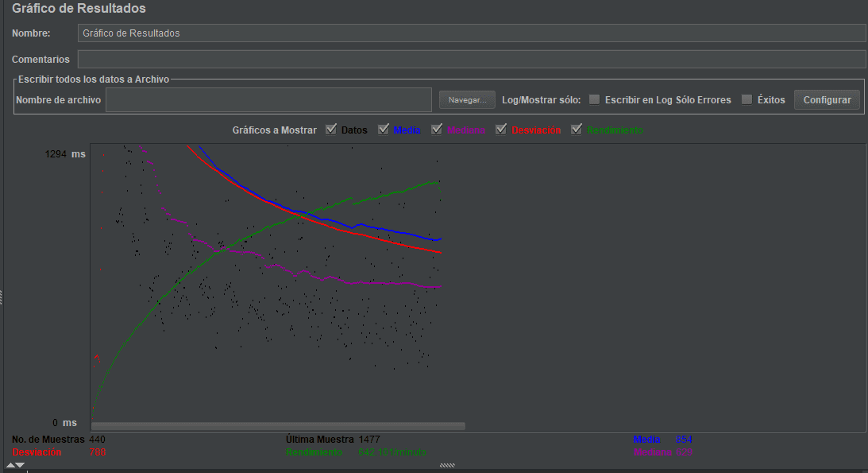Viewport: 868px width, 473px height.
Task: Click the green Rendimiento throughput value
Action: click(393, 452)
